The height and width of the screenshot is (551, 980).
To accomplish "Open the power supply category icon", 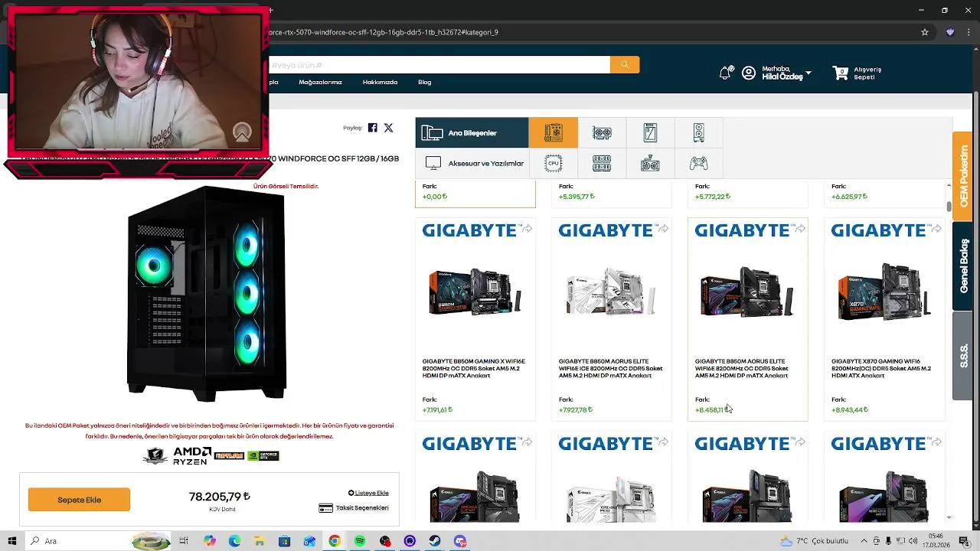I will click(x=650, y=133).
